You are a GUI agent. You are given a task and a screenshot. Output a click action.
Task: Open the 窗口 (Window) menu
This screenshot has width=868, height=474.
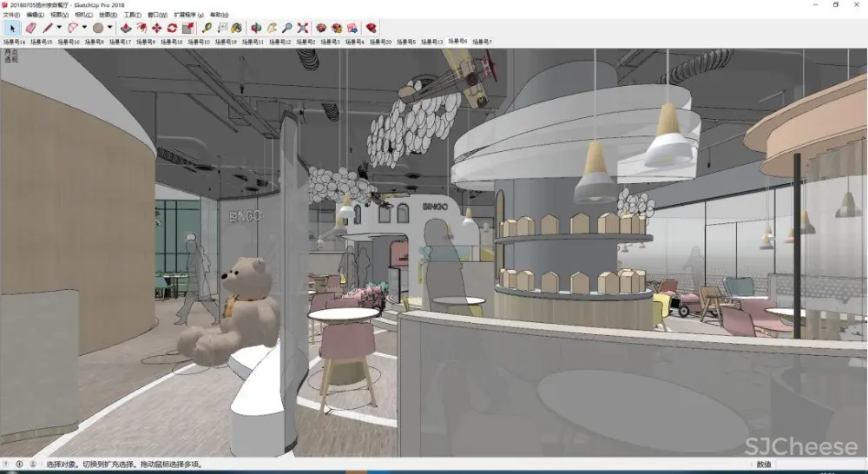tap(157, 15)
